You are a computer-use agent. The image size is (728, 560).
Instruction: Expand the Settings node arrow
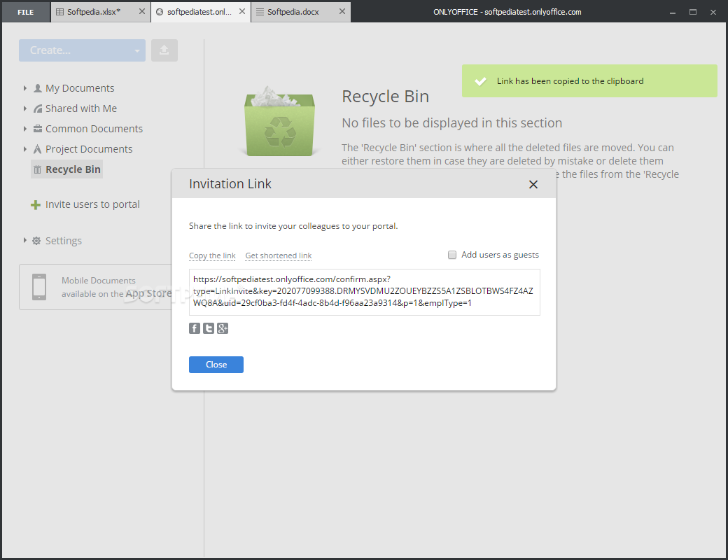point(25,241)
